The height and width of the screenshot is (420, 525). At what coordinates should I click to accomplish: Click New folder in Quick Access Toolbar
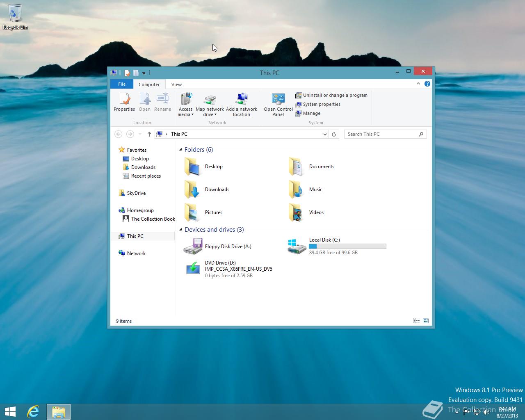pyautogui.click(x=136, y=73)
